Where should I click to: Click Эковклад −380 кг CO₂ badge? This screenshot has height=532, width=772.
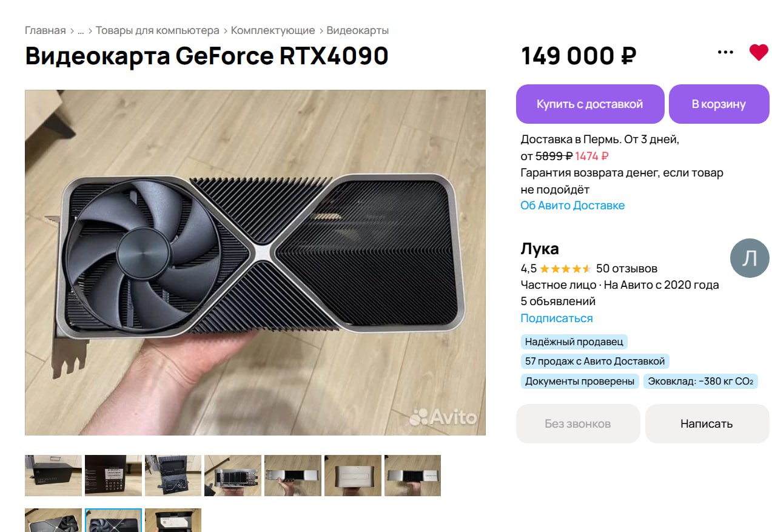[x=700, y=382]
